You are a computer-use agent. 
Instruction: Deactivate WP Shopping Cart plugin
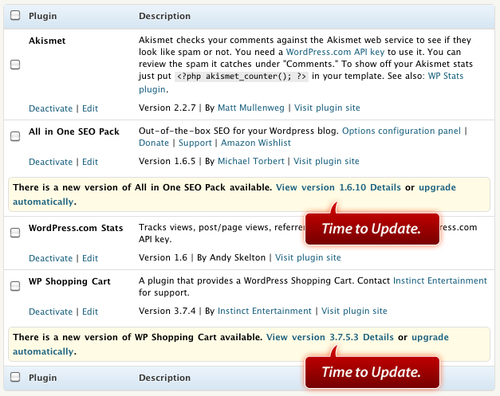(x=50, y=312)
